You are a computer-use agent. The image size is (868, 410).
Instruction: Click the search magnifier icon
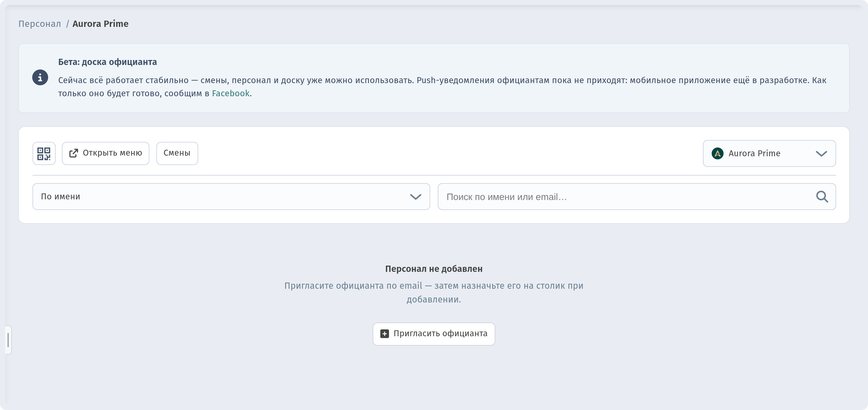[x=822, y=197]
